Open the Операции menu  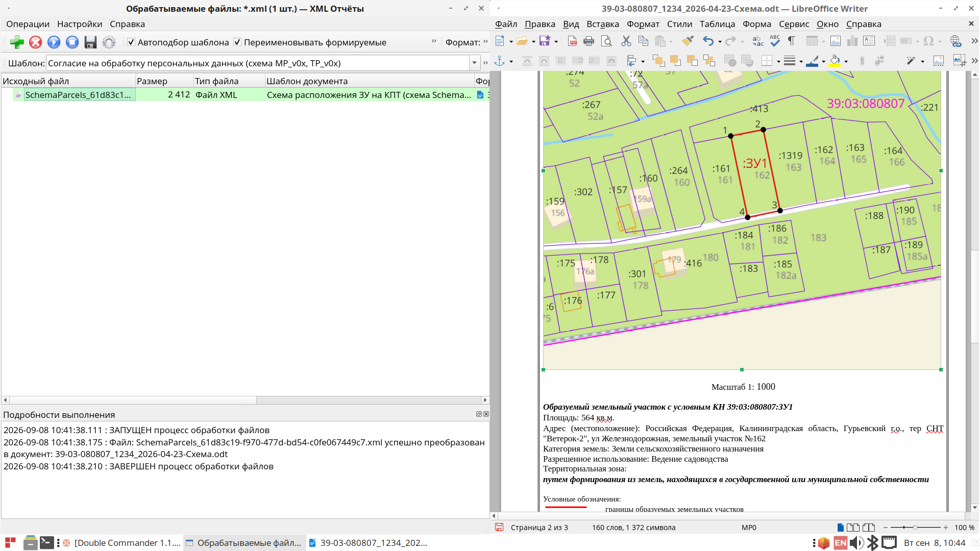point(28,24)
